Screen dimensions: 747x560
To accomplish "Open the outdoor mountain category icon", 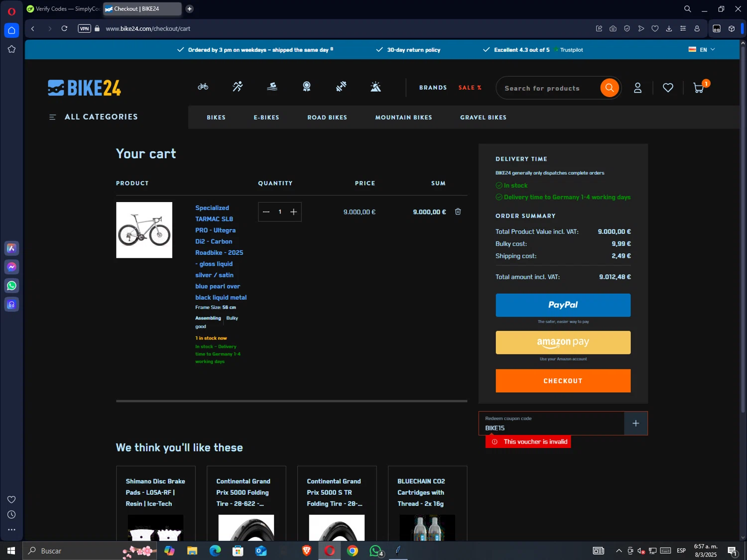I will (375, 87).
